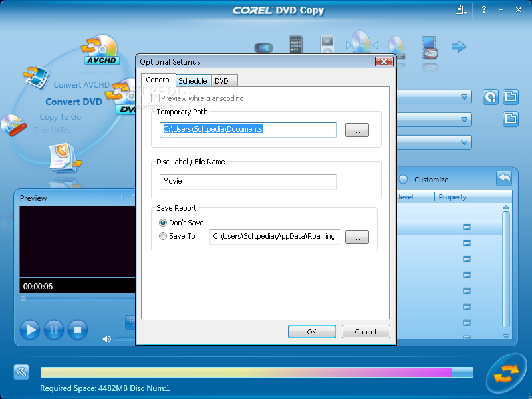The height and width of the screenshot is (399, 532).
Task: Click the blue right arrow for more devices
Action: (x=459, y=46)
